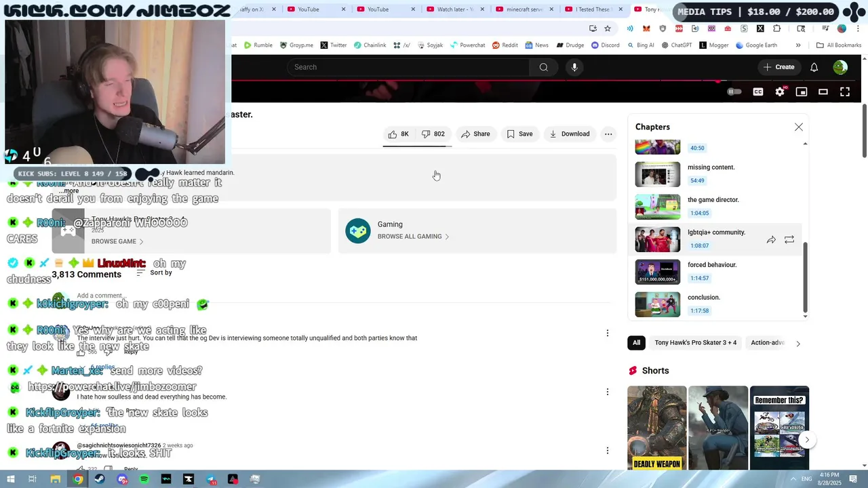Viewport: 868px width, 488px height.
Task: Expand hidden bookmarks chevron
Action: (x=798, y=45)
